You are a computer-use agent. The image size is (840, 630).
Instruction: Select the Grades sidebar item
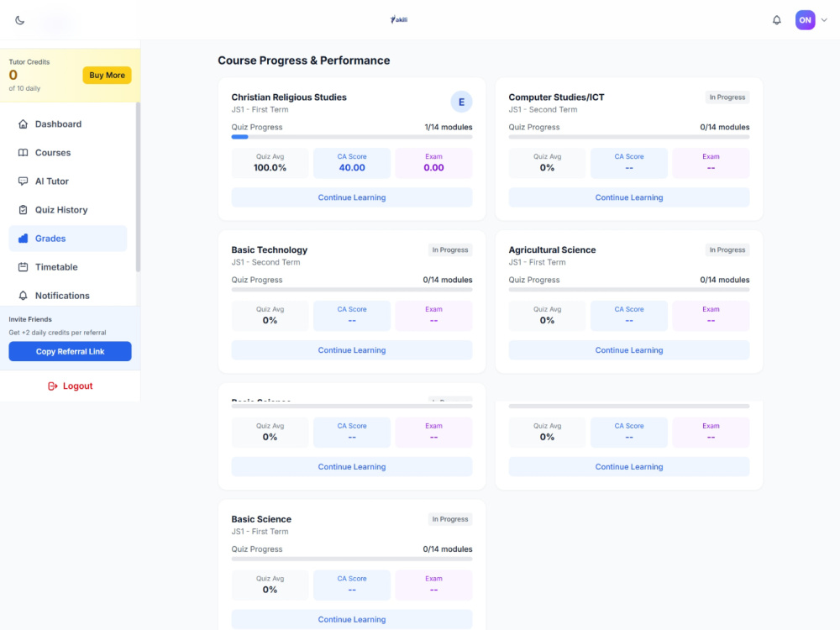(x=67, y=239)
